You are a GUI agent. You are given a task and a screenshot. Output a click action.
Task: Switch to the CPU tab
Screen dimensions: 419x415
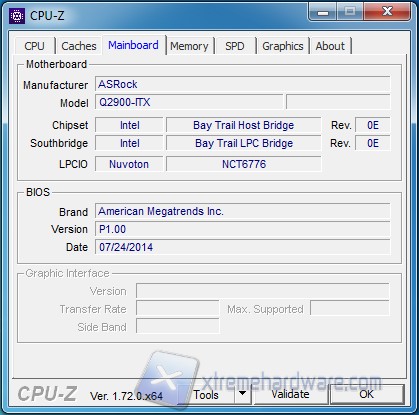[x=35, y=46]
